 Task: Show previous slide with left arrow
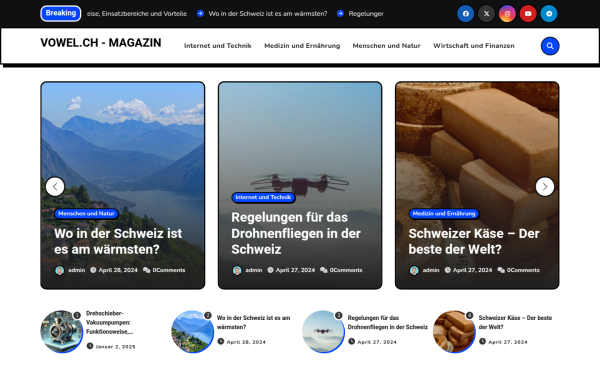[55, 187]
